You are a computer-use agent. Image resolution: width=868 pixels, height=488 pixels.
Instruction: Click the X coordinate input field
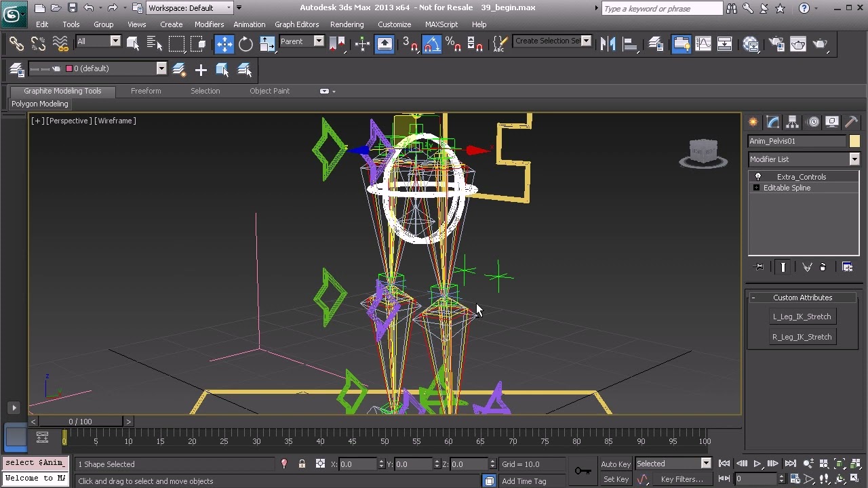click(358, 464)
